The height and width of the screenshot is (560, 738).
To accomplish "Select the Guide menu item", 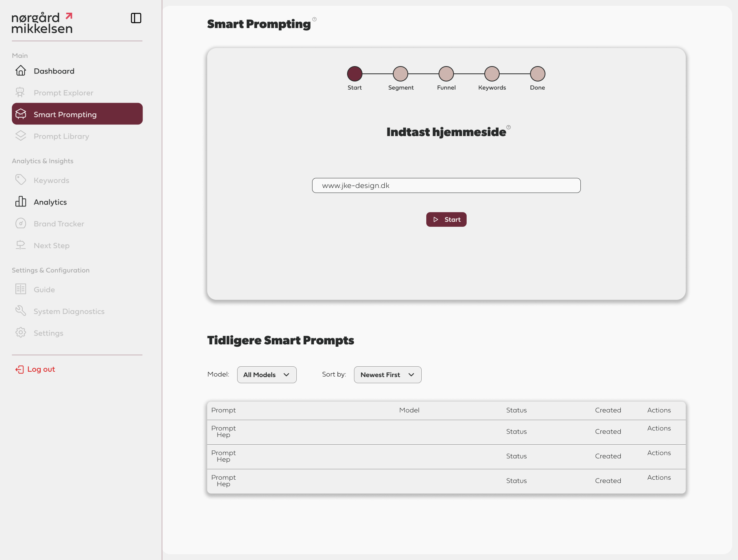I will (x=44, y=289).
